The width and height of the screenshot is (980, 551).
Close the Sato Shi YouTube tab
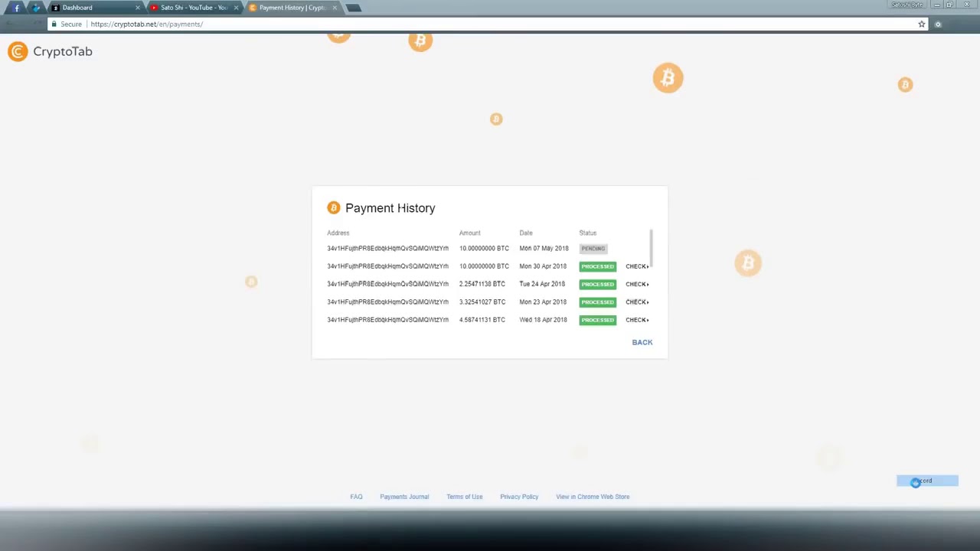pyautogui.click(x=236, y=8)
